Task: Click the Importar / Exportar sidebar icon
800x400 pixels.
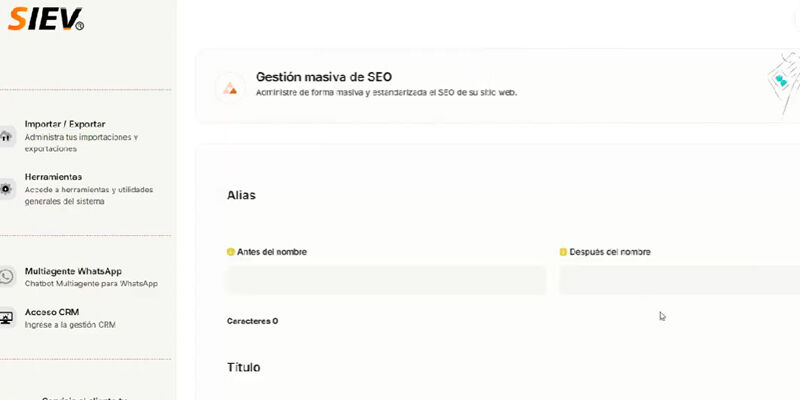Action: 6,136
